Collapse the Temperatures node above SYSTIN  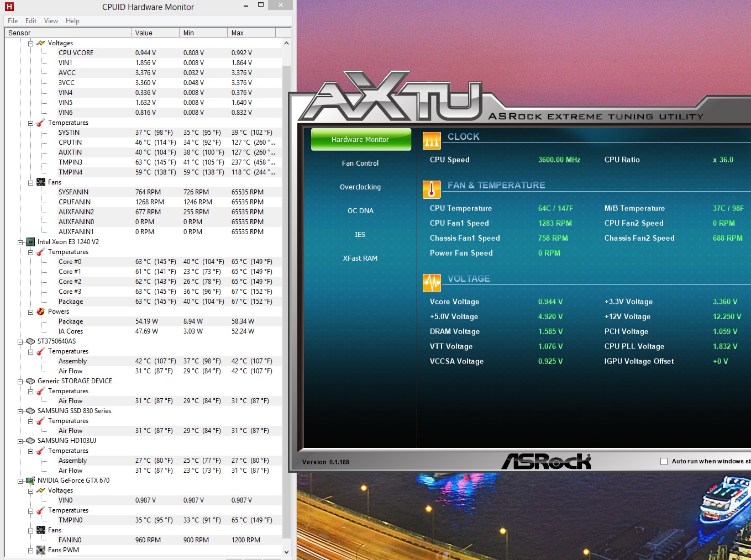31,123
